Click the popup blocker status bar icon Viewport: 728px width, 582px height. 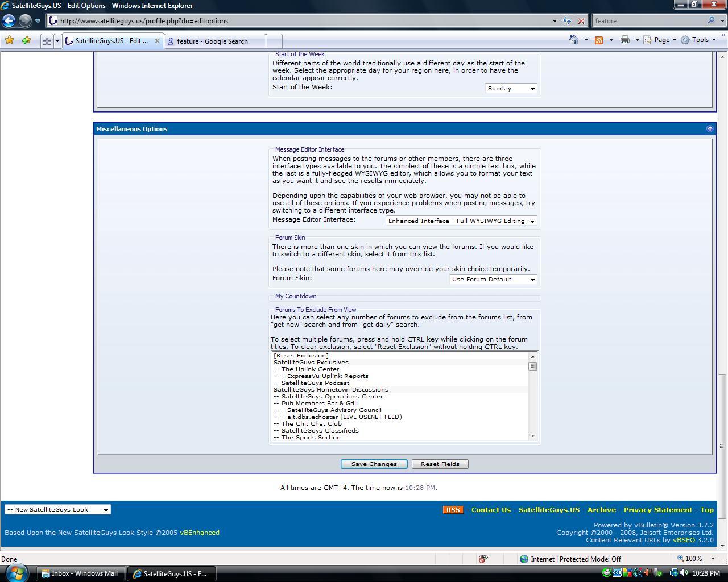483,559
